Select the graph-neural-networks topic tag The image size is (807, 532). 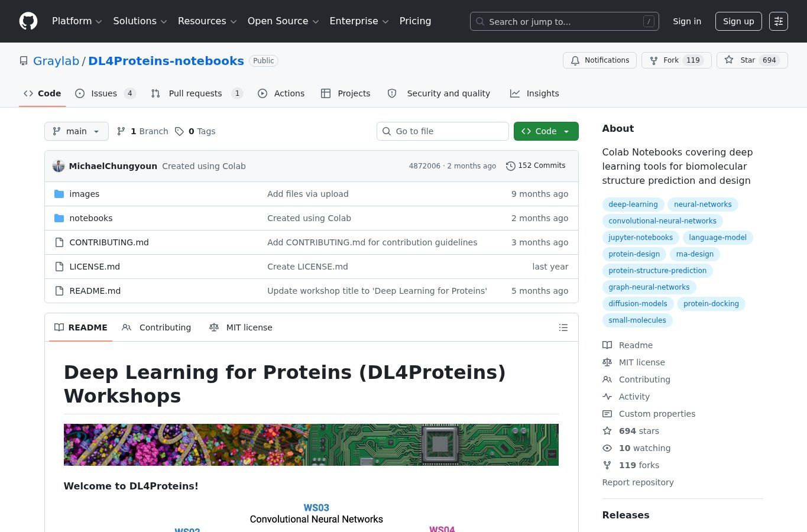tap(649, 287)
